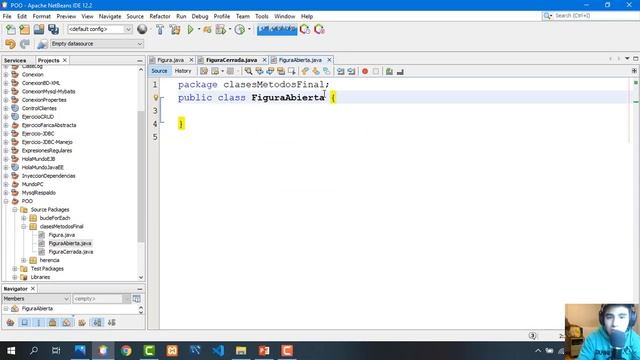Image resolution: width=640 pixels, height=360 pixels.
Task: Switch to the Figura.java tab
Action: [171, 60]
